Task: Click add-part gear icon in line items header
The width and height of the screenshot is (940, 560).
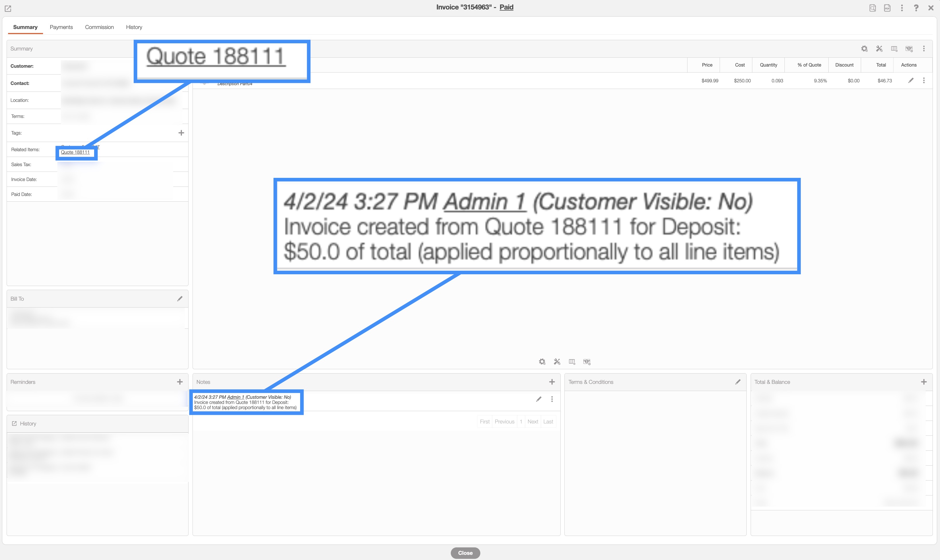Action: click(x=864, y=49)
